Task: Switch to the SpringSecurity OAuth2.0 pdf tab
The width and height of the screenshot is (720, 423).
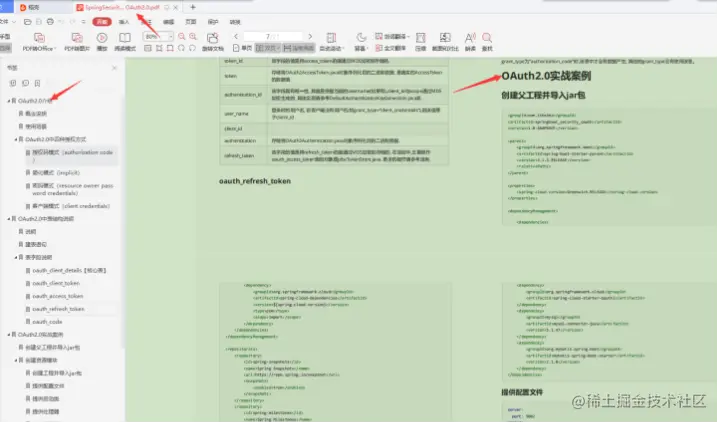Action: tap(122, 7)
